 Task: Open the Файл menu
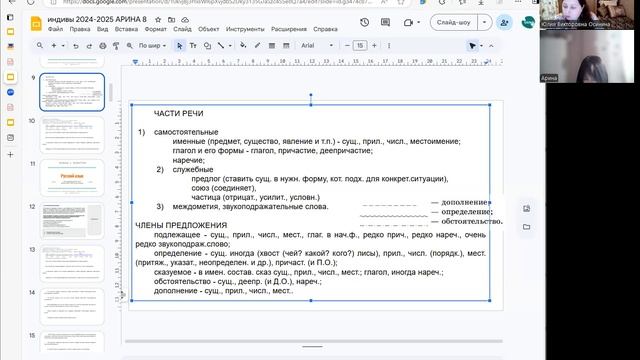coord(55,29)
